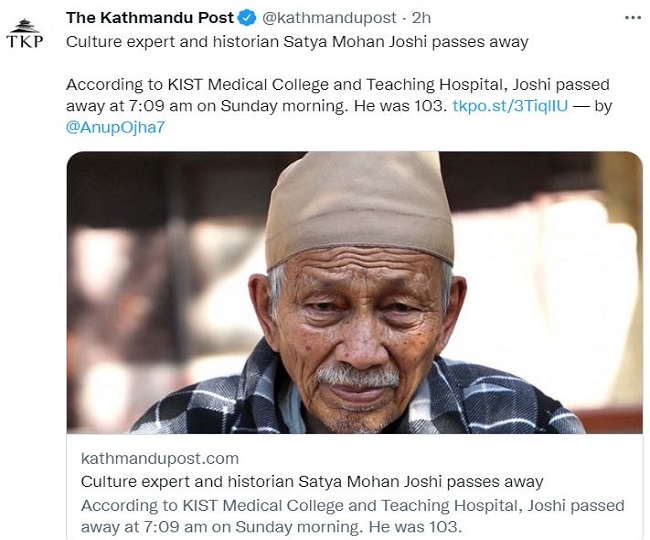650x540 pixels.
Task: Click 'He was 103.' in the tweet body
Action: click(x=409, y=103)
